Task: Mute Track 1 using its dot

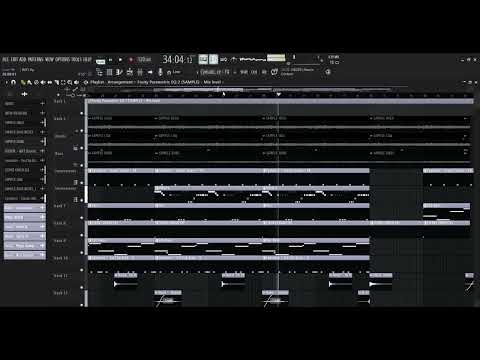Action: click(x=82, y=113)
